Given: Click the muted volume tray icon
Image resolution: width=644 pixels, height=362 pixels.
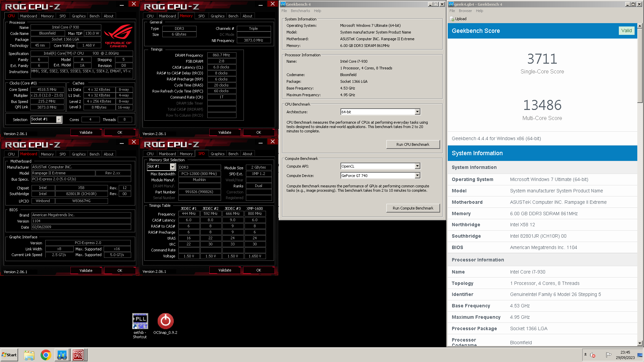Looking at the screenshot, I should pyautogui.click(x=593, y=355).
